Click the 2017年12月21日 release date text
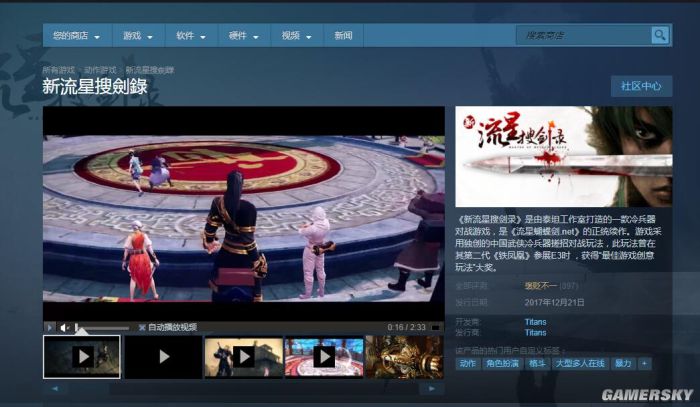The width and height of the screenshot is (700, 407). click(x=554, y=303)
